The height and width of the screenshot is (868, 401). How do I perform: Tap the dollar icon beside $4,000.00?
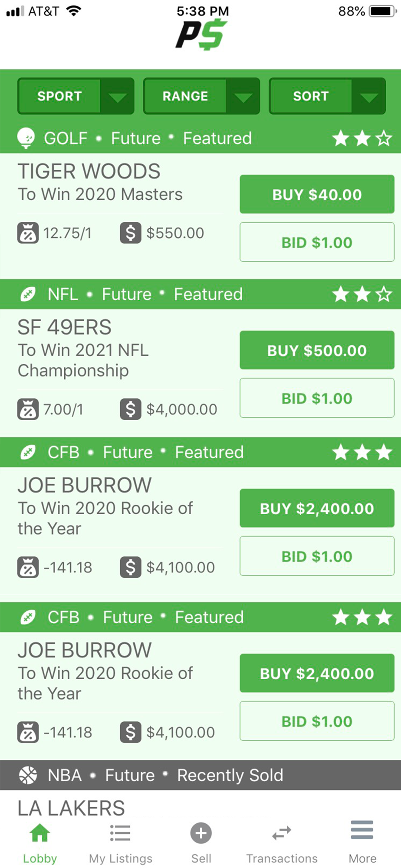(x=130, y=409)
